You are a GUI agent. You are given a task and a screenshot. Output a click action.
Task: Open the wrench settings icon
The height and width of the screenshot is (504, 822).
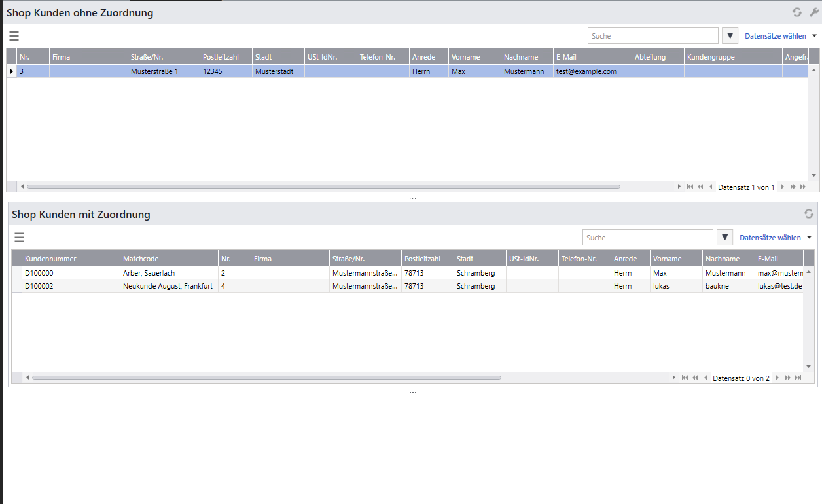(x=814, y=12)
